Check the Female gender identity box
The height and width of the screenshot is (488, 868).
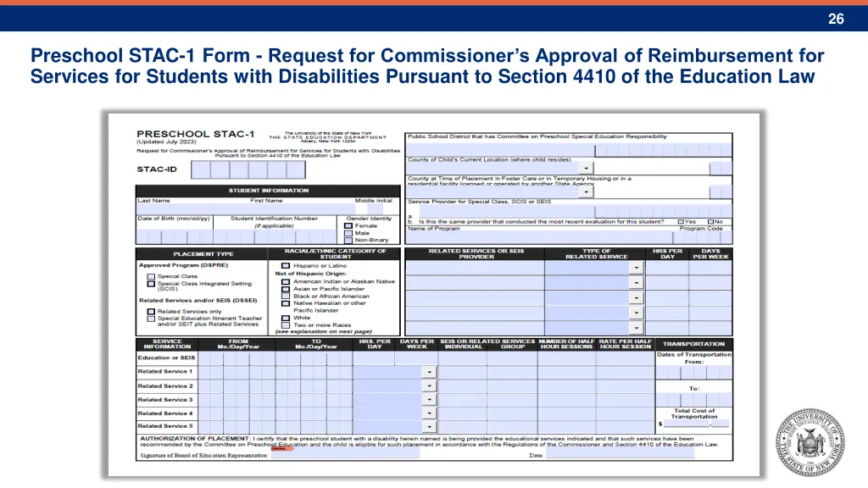pyautogui.click(x=348, y=225)
